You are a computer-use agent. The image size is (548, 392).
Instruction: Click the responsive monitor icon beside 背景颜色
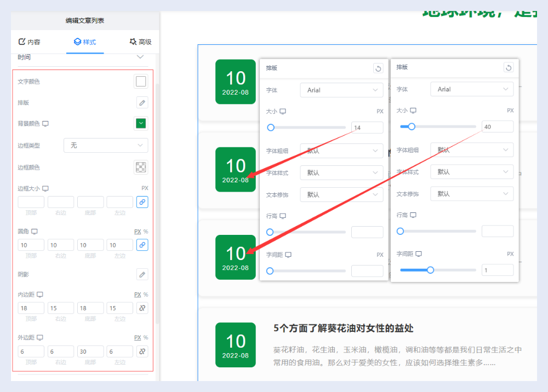point(45,124)
